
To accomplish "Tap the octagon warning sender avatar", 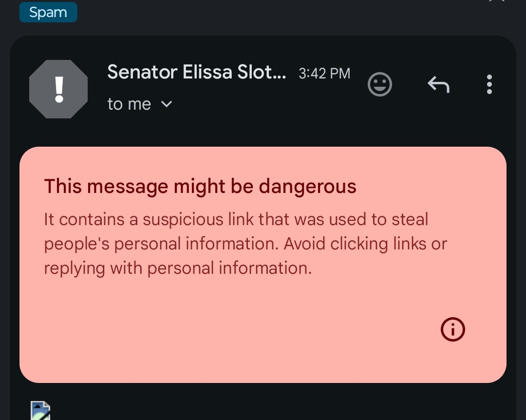I will [x=58, y=89].
